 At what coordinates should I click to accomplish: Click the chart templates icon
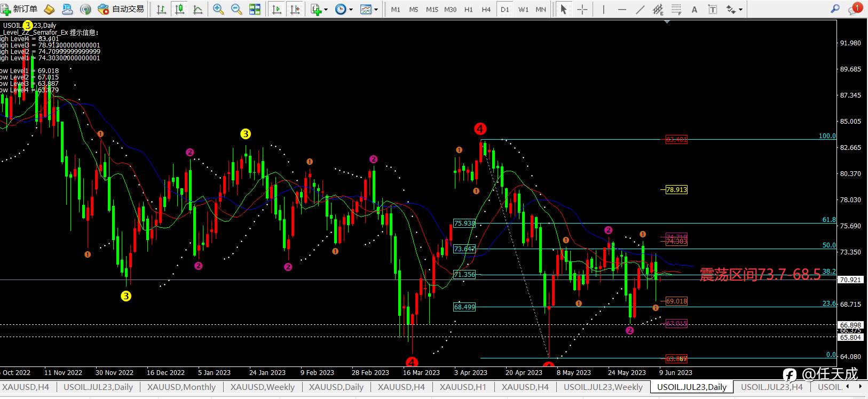(x=366, y=9)
